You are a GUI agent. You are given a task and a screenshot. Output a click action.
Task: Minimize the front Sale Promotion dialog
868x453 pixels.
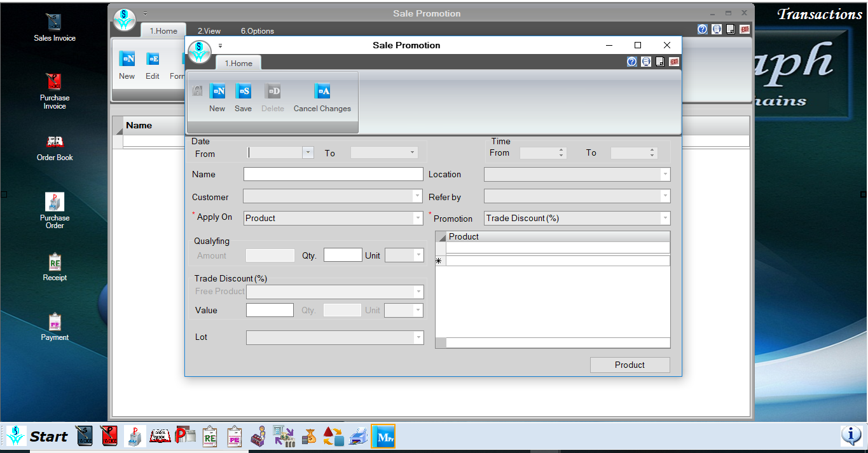609,45
